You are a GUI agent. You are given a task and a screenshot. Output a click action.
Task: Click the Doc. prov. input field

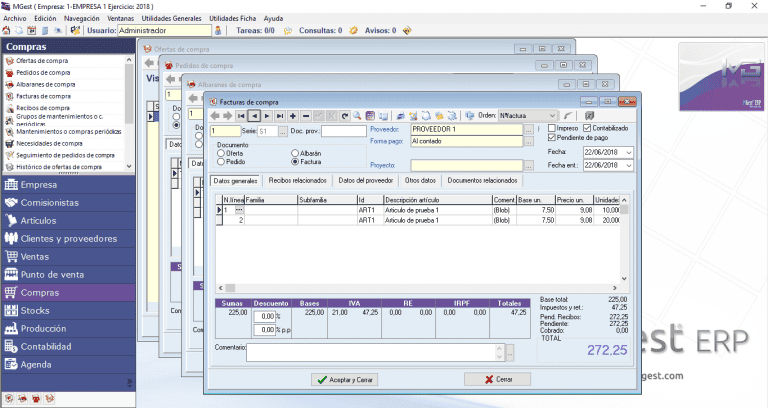coord(344,131)
